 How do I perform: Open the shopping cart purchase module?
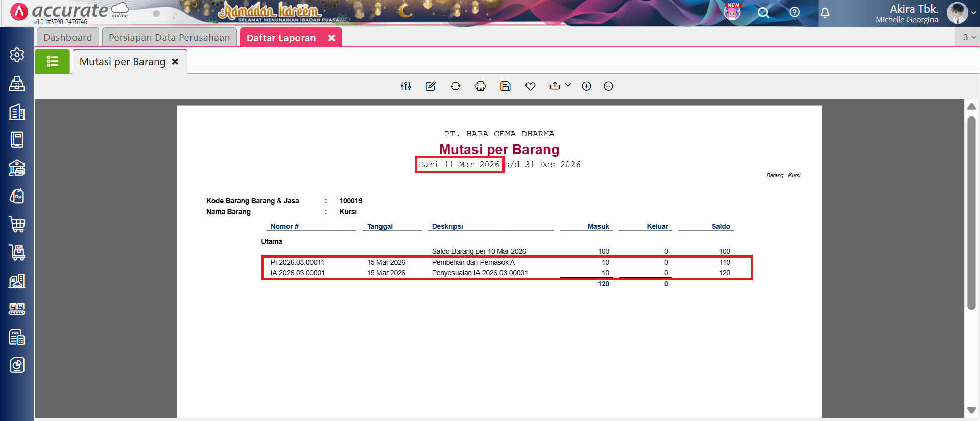[17, 224]
